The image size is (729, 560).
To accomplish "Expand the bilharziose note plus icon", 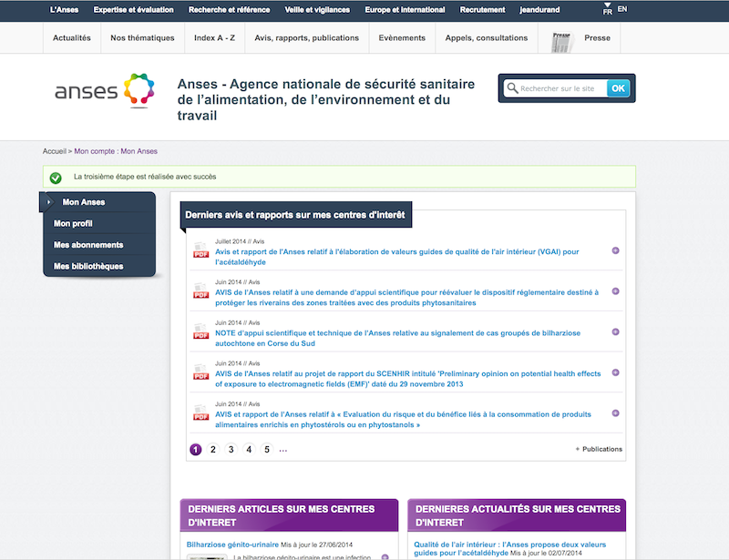I will (615, 331).
